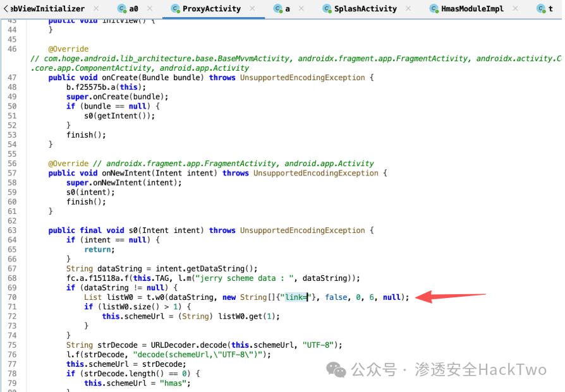Click strDecode.length() on line 78

click(x=124, y=374)
